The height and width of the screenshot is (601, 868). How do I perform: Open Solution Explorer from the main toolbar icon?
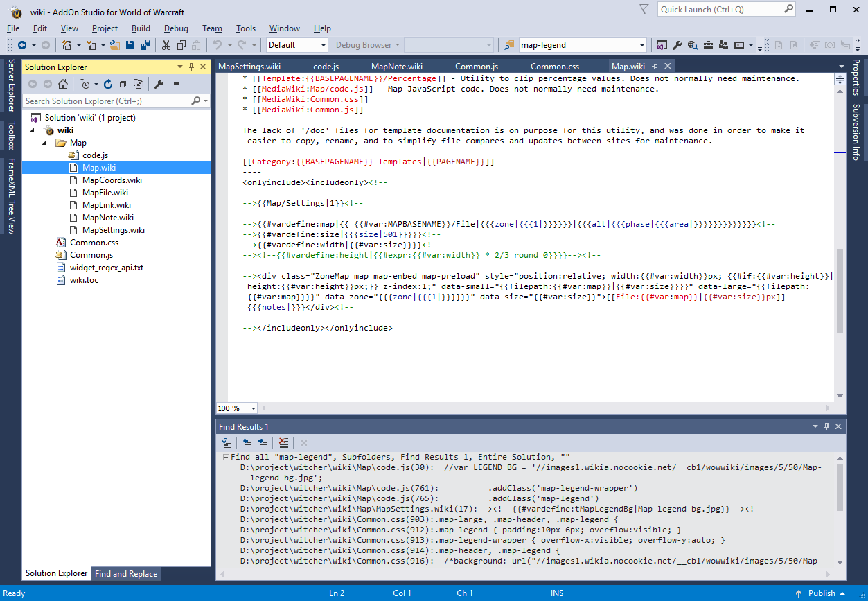[662, 45]
